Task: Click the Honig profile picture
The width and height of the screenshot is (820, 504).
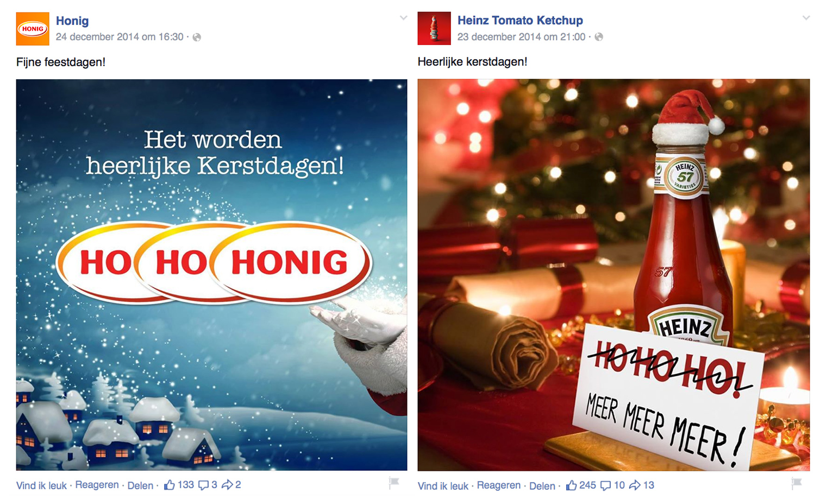Action: (x=33, y=28)
